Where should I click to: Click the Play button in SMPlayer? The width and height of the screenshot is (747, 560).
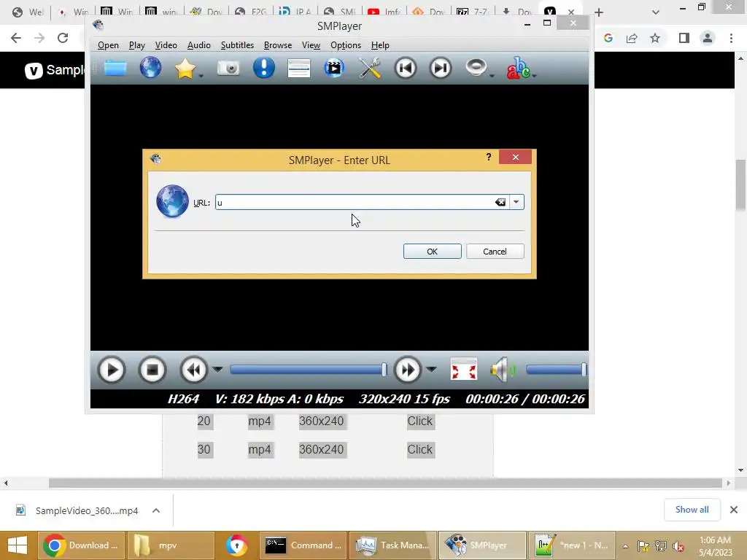click(x=112, y=370)
